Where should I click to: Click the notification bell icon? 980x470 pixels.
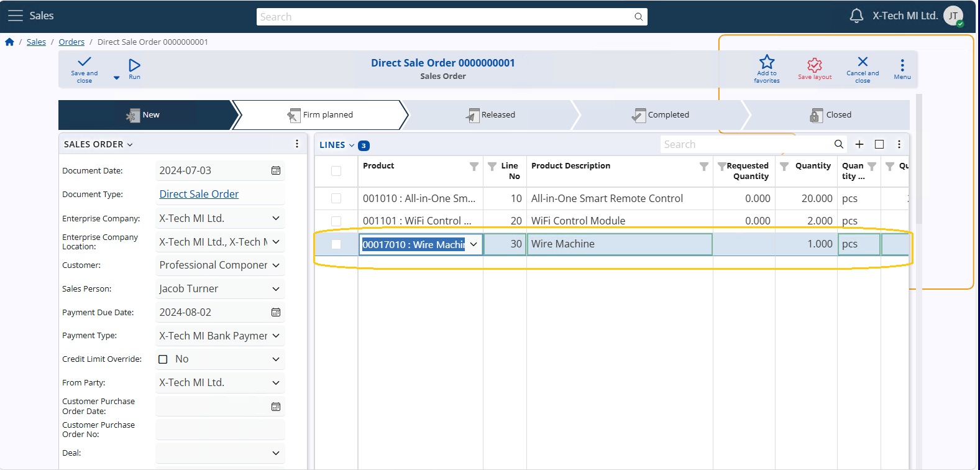[x=856, y=16]
